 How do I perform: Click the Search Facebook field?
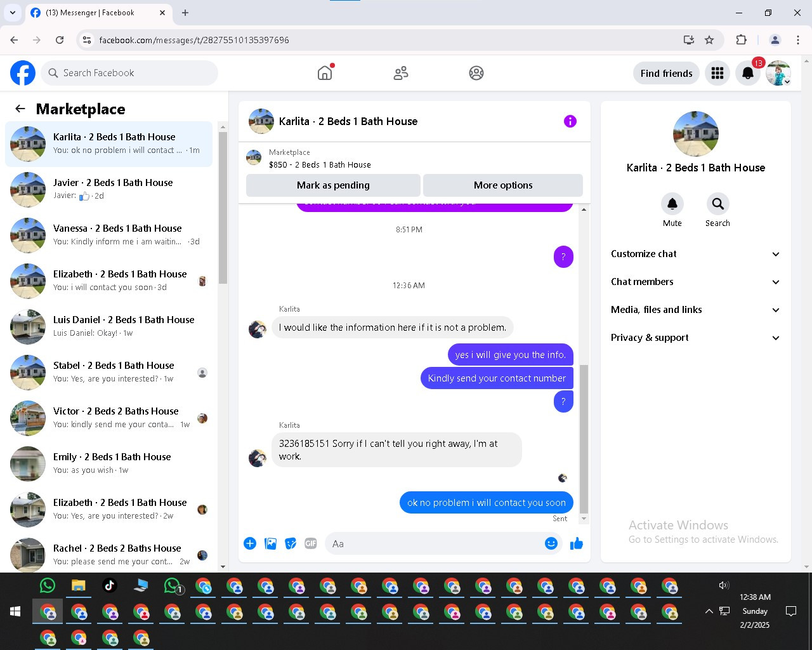click(x=129, y=73)
